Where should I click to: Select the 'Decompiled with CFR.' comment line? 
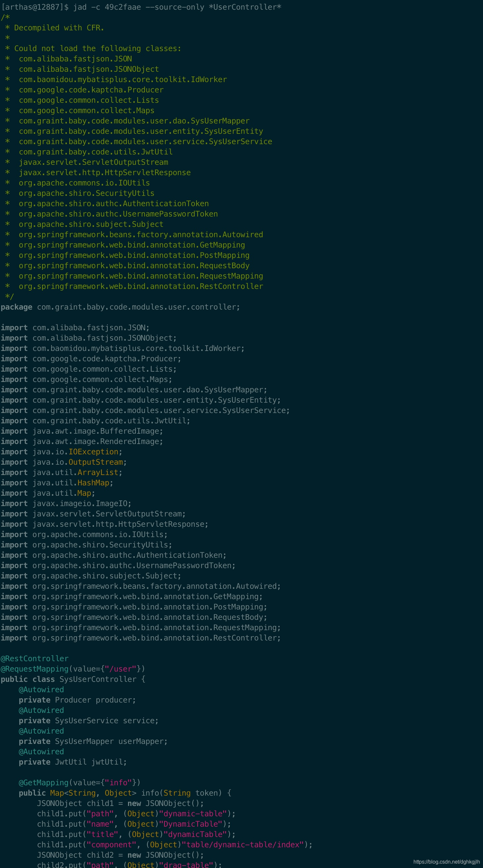55,28
